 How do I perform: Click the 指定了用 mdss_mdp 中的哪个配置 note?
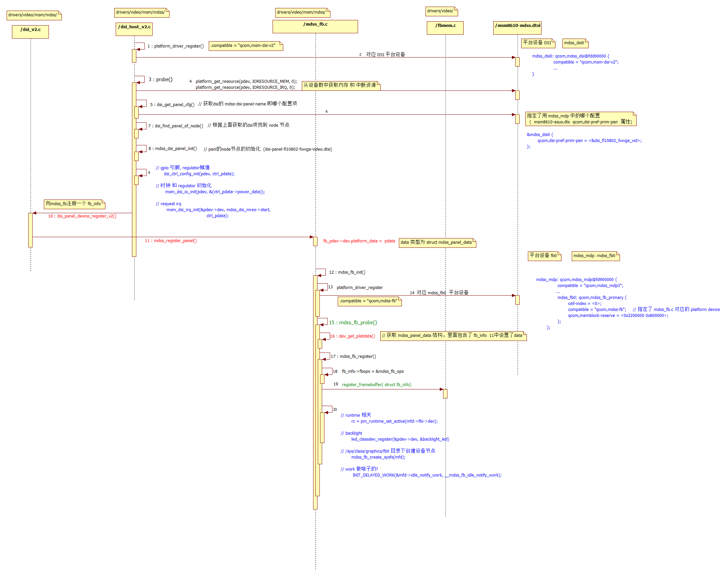click(x=582, y=119)
